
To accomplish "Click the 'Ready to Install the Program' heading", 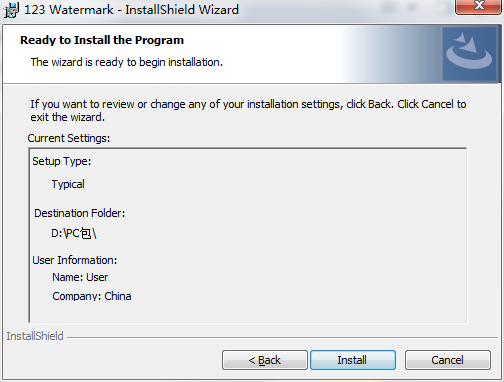I will pyautogui.click(x=102, y=40).
